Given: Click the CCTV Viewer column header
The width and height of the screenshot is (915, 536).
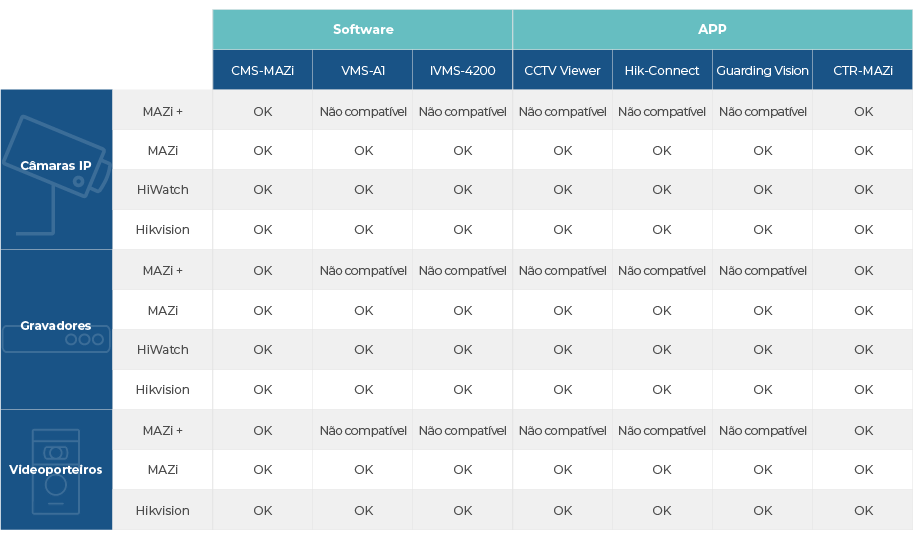Looking at the screenshot, I should tap(562, 70).
